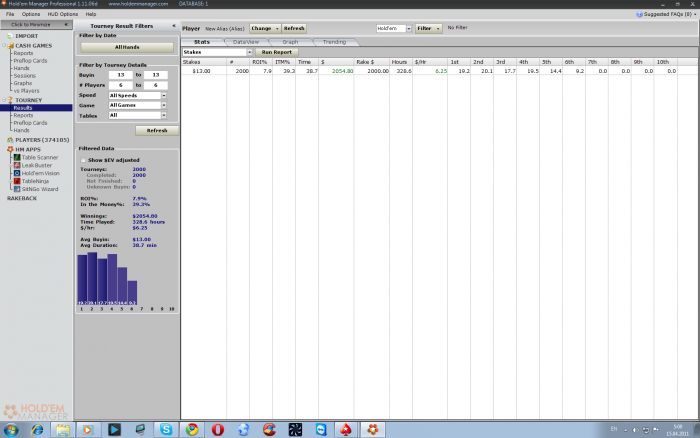
Task: Open the Hold'em Vision app icon
Action: [x=17, y=173]
